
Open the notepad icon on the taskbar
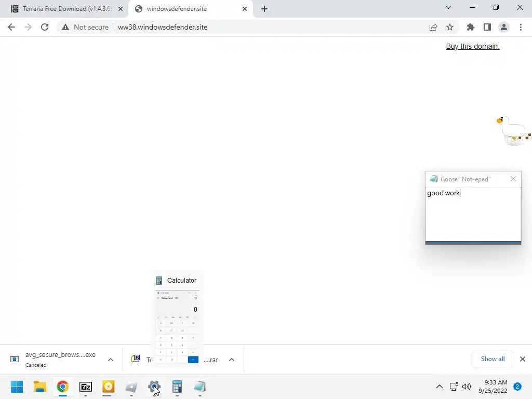(x=200, y=387)
